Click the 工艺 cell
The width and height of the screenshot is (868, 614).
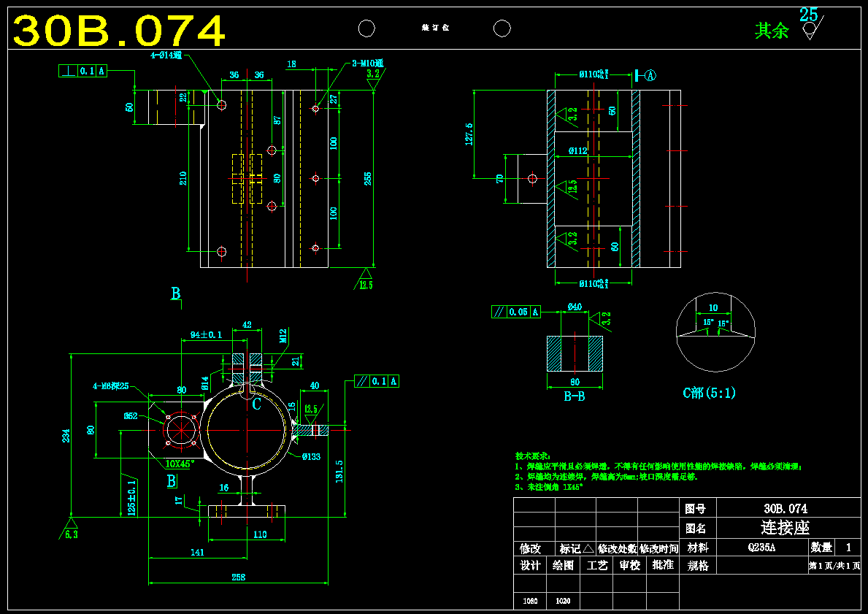[x=596, y=565]
